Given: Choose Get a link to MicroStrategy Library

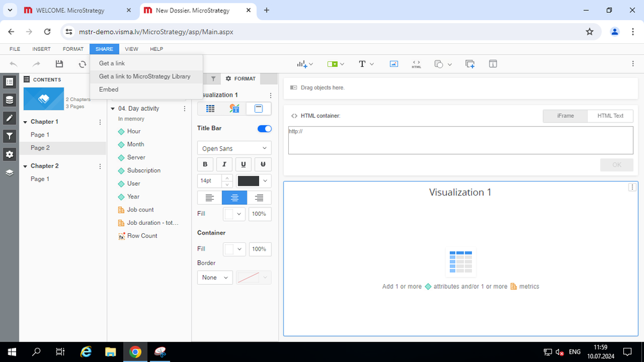Looking at the screenshot, I should click(x=146, y=77).
